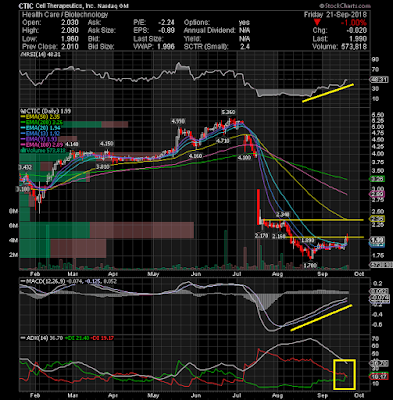The width and height of the screenshot is (393, 400).
Task: Click the Sep label on bottom ADX axis
Action: click(x=322, y=394)
